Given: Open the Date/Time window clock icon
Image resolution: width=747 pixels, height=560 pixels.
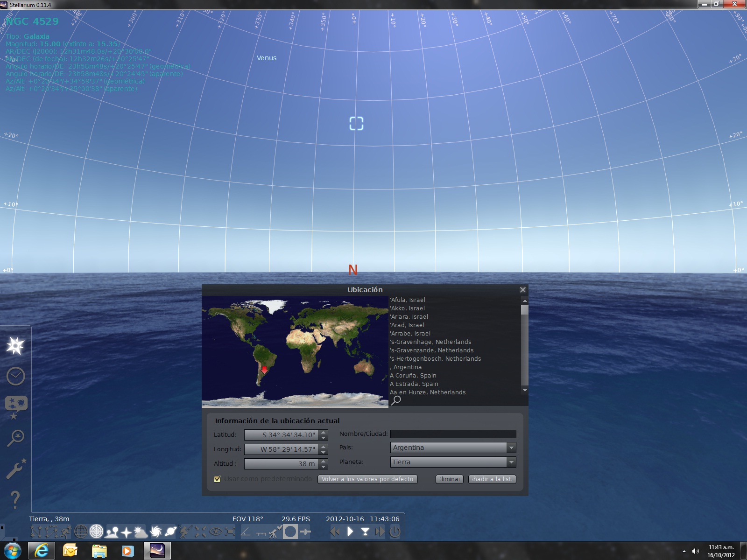Looking at the screenshot, I should tap(15, 376).
